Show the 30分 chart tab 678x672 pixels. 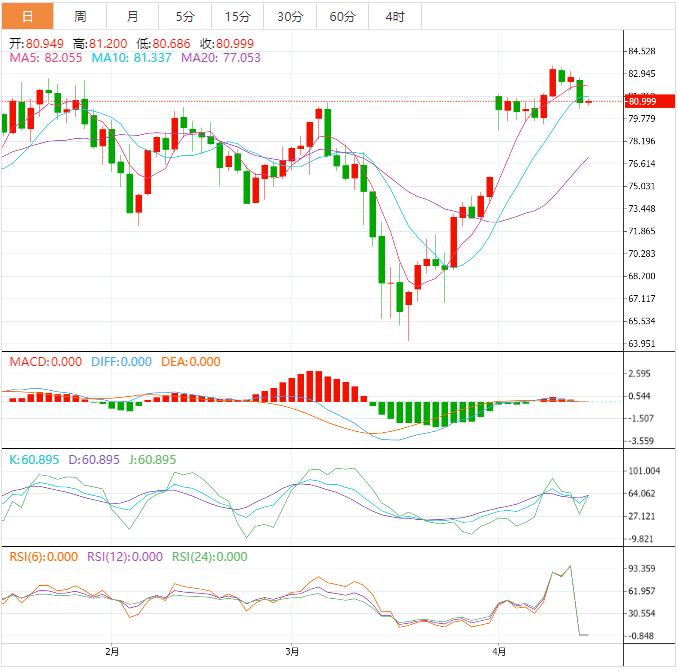pos(290,16)
